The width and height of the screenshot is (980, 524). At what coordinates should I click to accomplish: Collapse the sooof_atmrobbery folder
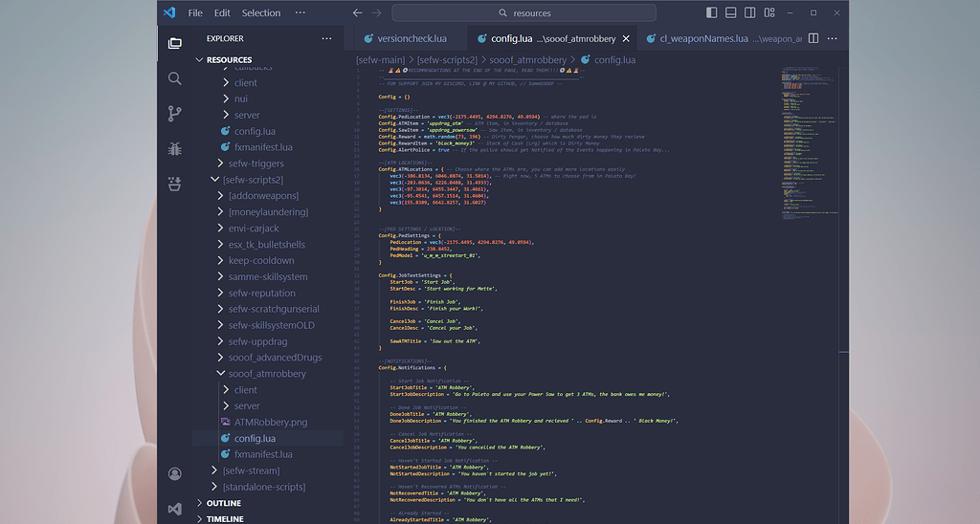(266, 374)
